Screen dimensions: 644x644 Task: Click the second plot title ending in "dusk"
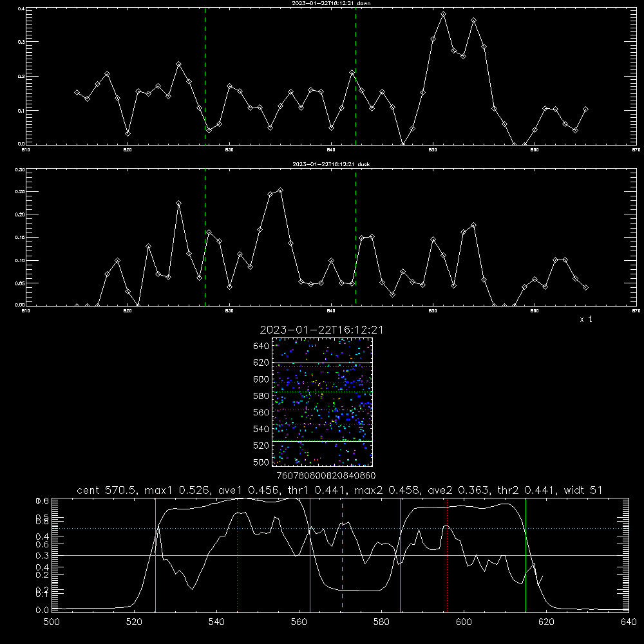click(x=331, y=164)
